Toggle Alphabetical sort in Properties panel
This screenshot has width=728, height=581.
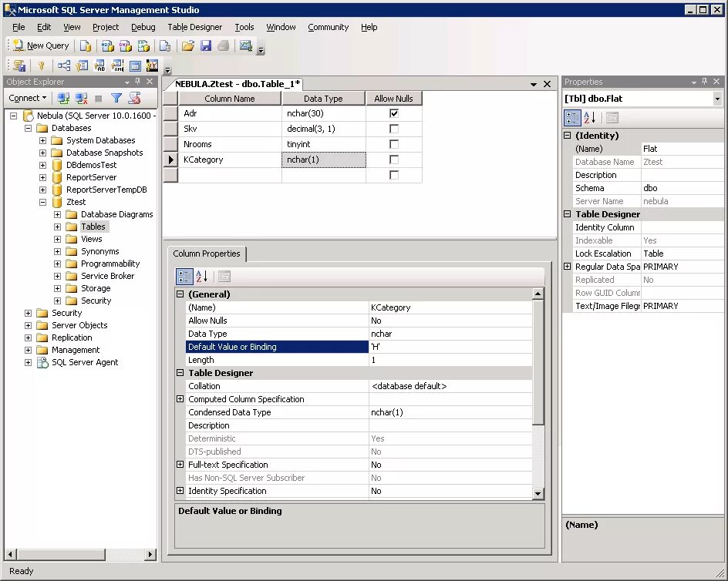(x=590, y=118)
